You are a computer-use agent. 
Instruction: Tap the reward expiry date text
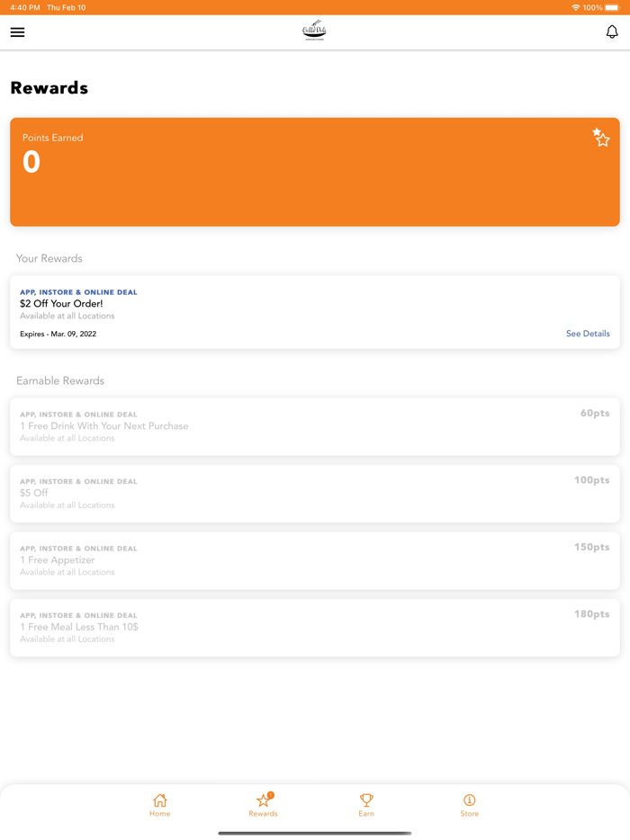click(x=58, y=335)
